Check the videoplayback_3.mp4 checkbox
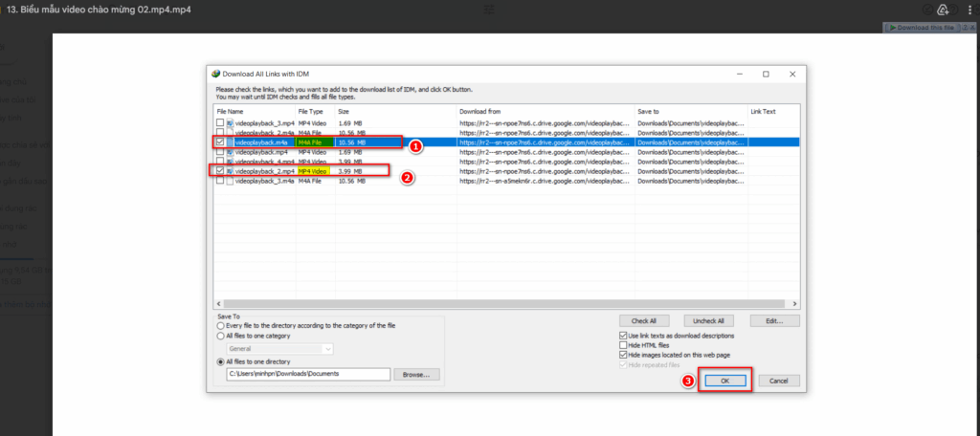980x436 pixels. coord(220,123)
